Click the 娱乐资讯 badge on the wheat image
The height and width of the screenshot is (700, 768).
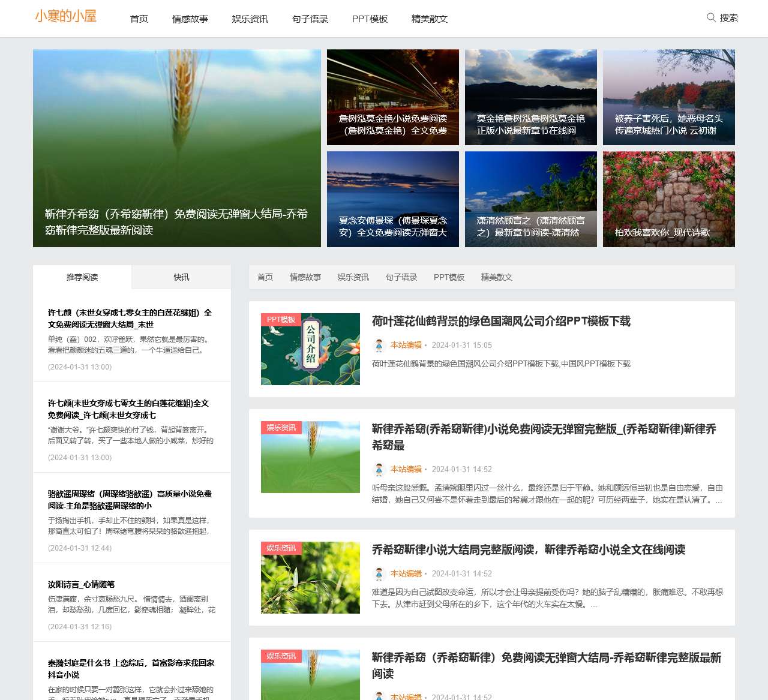click(280, 428)
